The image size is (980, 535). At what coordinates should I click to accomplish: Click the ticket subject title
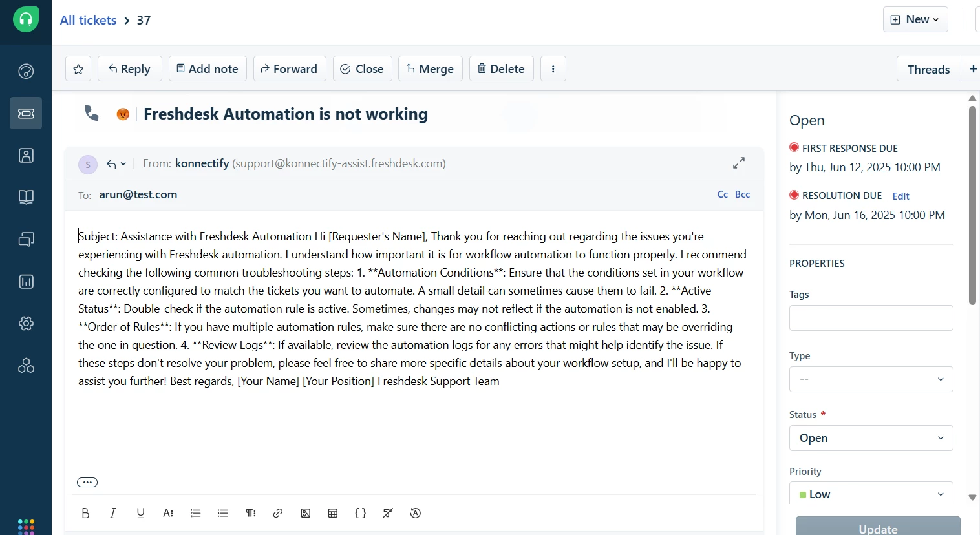(x=286, y=114)
